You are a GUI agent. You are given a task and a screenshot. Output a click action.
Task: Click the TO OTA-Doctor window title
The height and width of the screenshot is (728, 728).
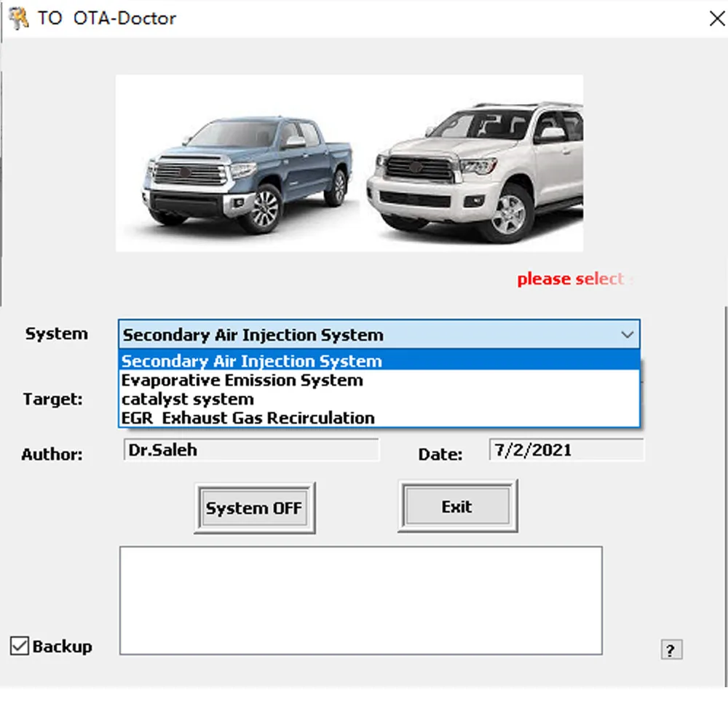click(x=107, y=18)
